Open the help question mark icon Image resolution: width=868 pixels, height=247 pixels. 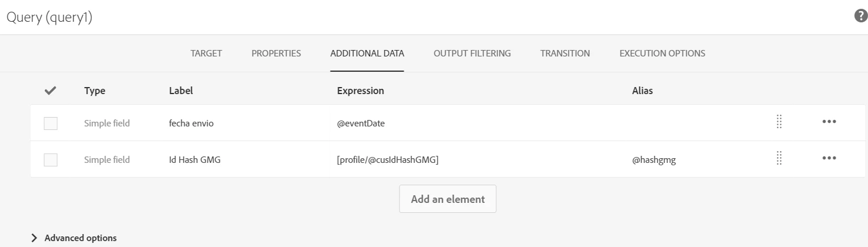(x=860, y=17)
